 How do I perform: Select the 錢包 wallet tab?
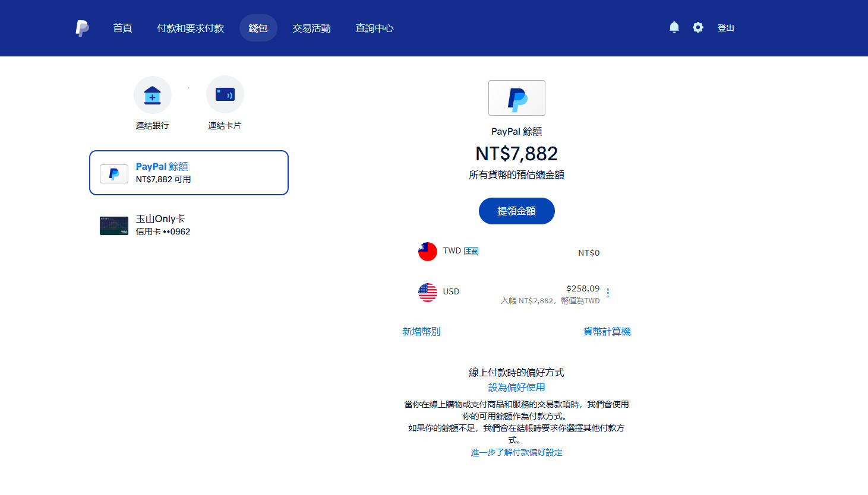[258, 28]
